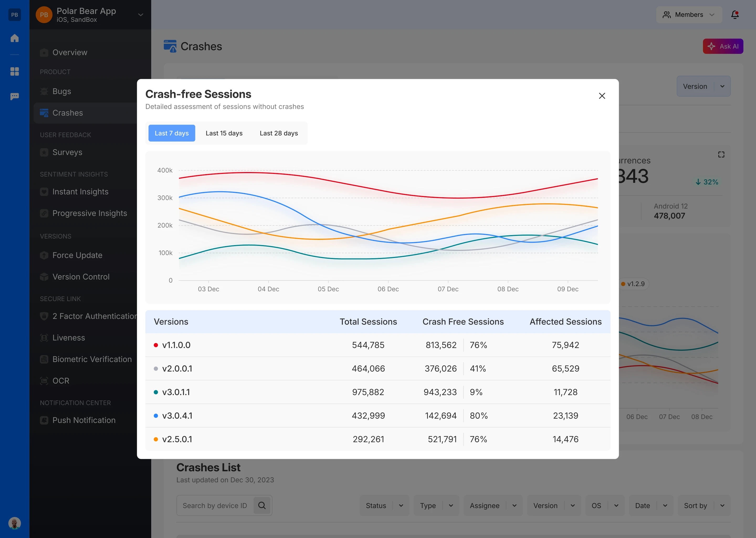Image resolution: width=756 pixels, height=538 pixels.
Task: Expand the occurrences card fullscreen icon
Action: pos(721,155)
